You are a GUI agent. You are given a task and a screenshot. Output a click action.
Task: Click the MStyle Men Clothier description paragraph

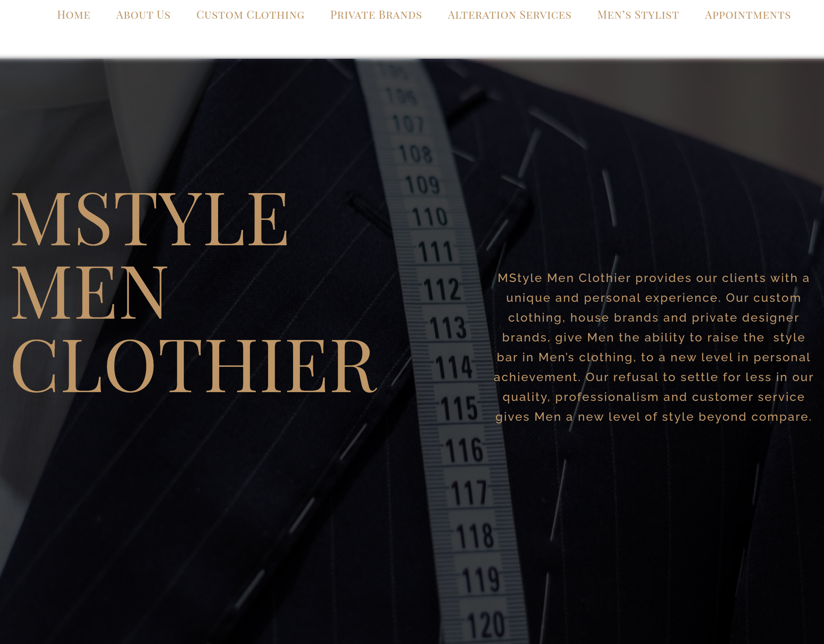click(654, 347)
